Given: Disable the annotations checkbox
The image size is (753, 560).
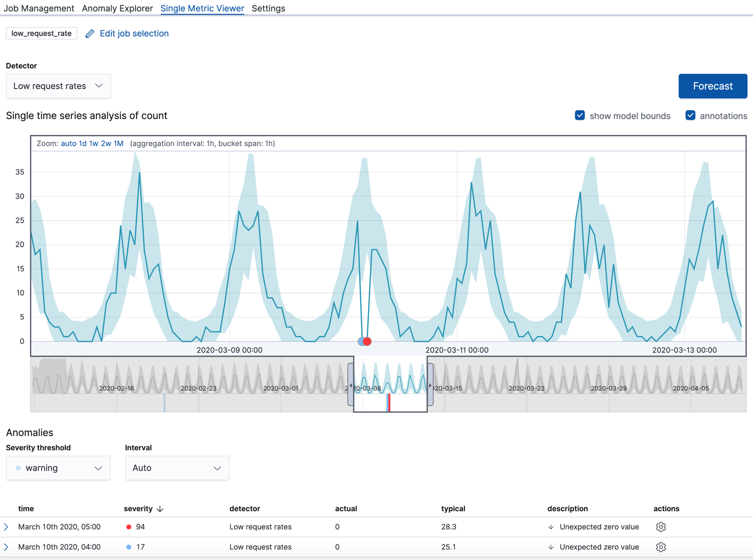Looking at the screenshot, I should pyautogui.click(x=691, y=116).
